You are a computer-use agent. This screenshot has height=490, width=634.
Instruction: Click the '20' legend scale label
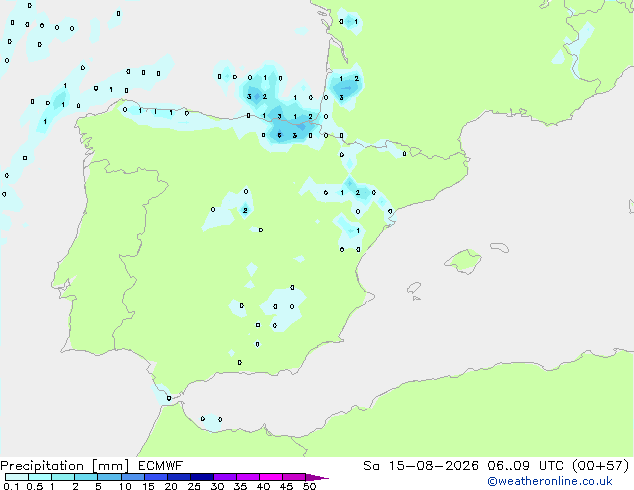[171, 486]
